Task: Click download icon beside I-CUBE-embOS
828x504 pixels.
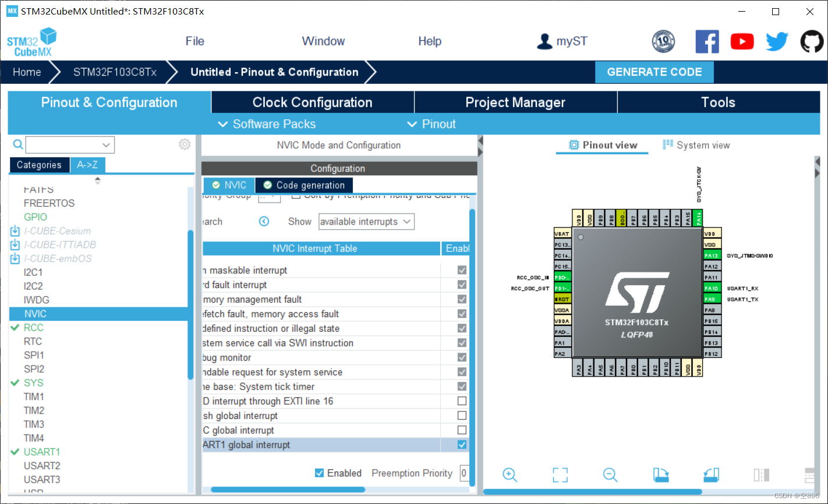Action: (15, 259)
